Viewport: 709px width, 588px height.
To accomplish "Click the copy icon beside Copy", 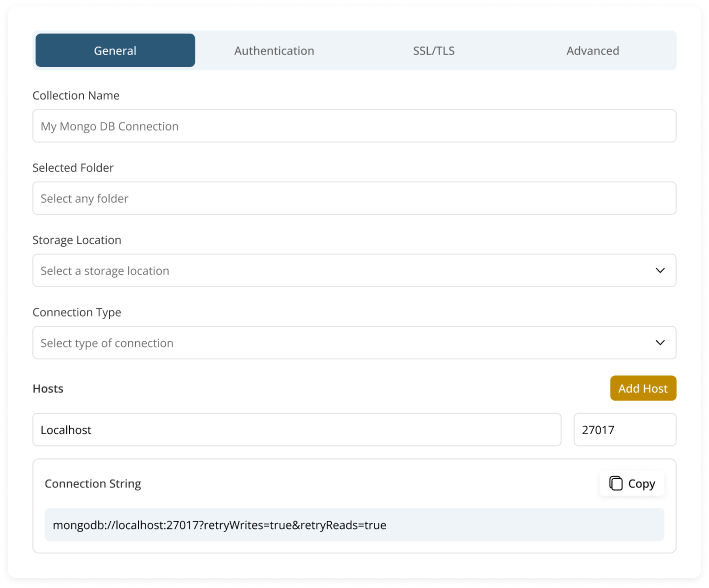I will [616, 484].
